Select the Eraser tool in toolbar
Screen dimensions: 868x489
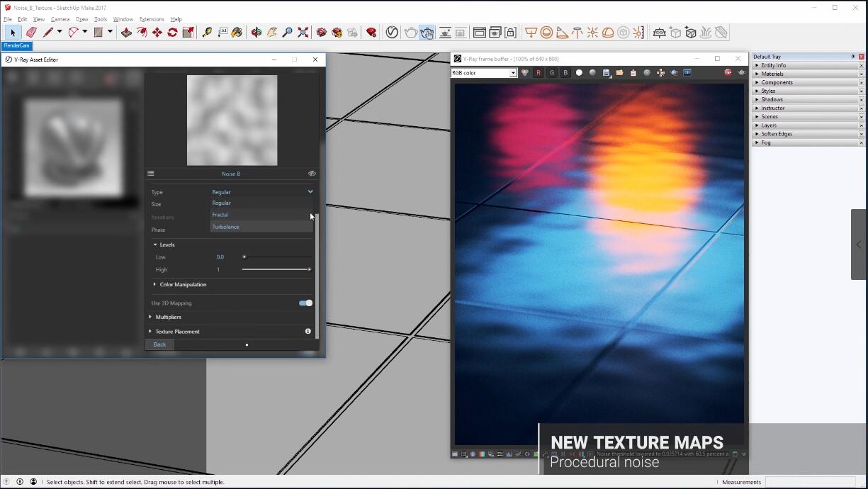(x=31, y=33)
